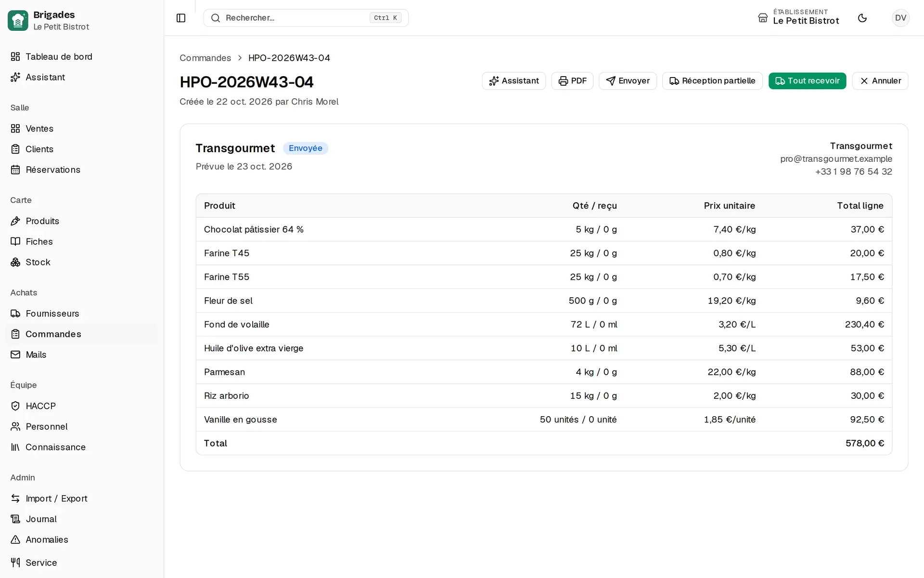The image size is (924, 578).
Task: Export the order with PDF button
Action: pos(572,81)
